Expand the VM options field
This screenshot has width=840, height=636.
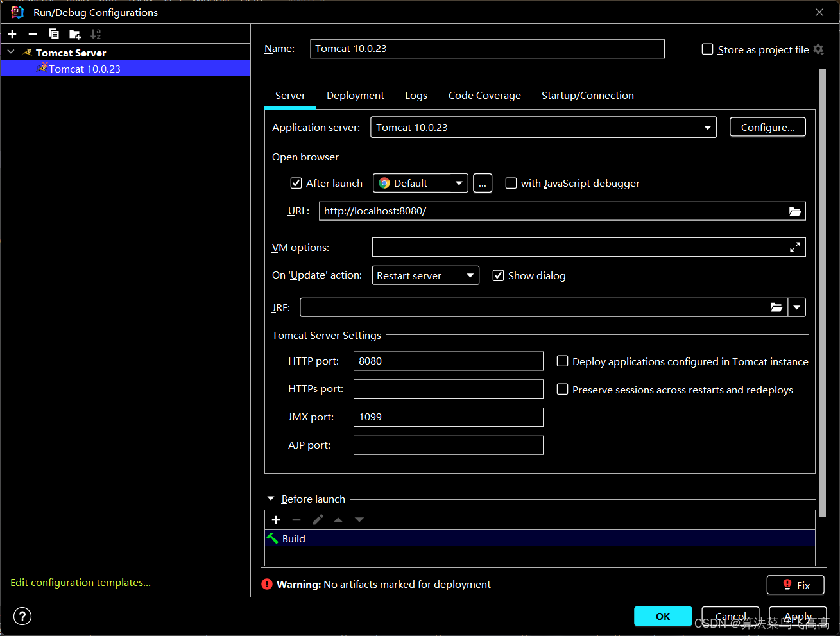point(795,247)
